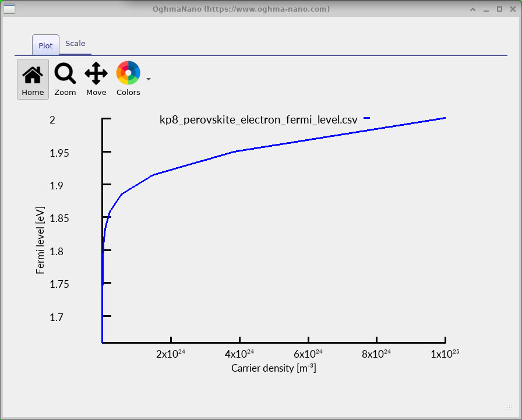Select the Move pan tool
The width and height of the screenshot is (522, 420).
tap(96, 79)
